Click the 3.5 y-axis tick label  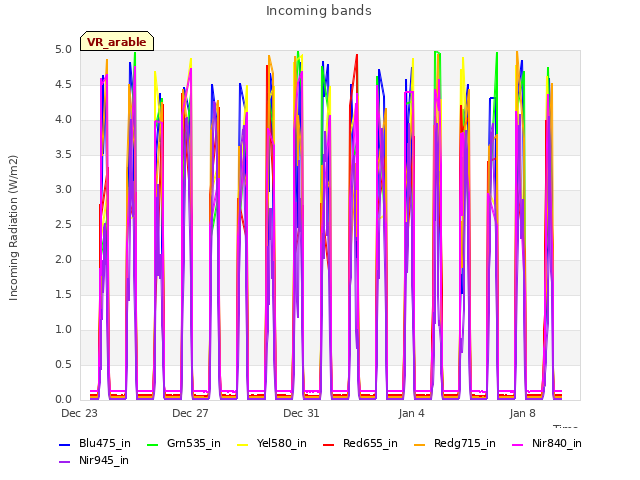(x=64, y=155)
